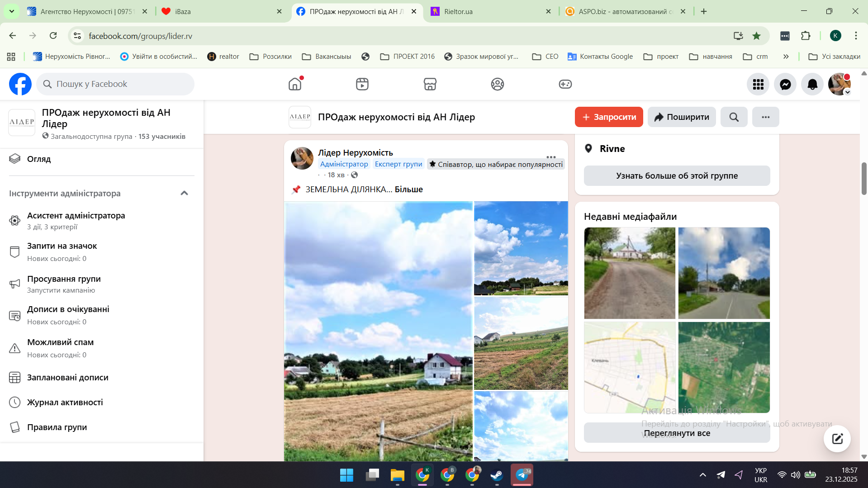Click the Запросити button
868x488 pixels.
tap(608, 117)
